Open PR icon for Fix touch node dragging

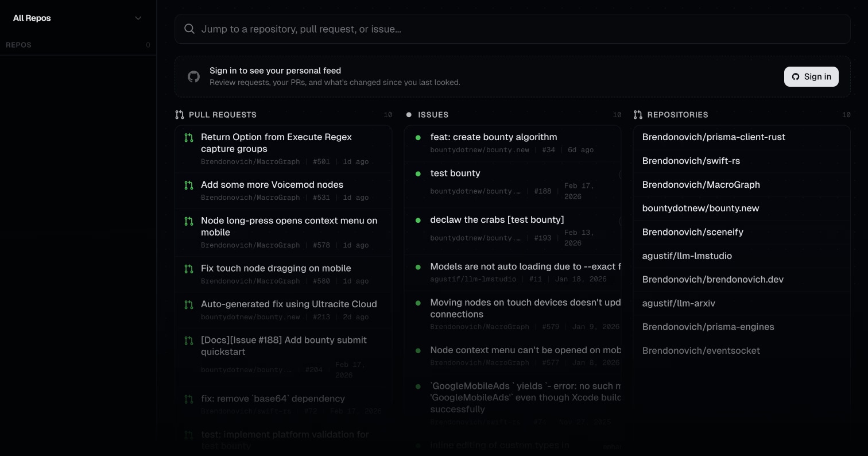(x=189, y=269)
